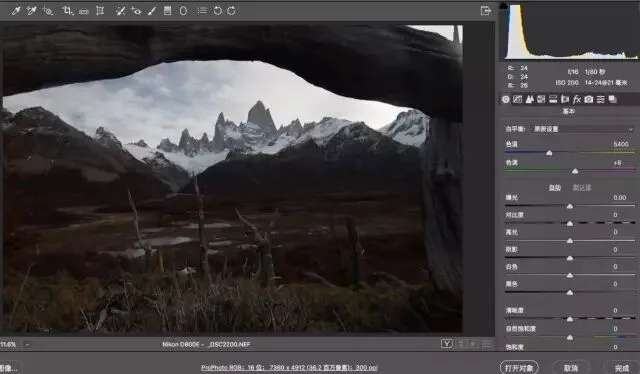Select the Crop tool
The image size is (640, 374).
(x=68, y=11)
